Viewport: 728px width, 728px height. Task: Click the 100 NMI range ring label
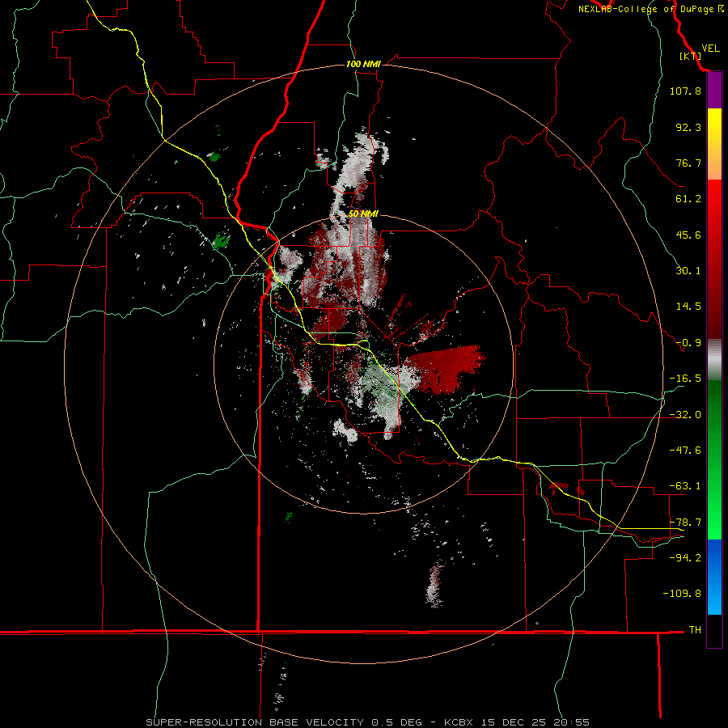[x=363, y=64]
